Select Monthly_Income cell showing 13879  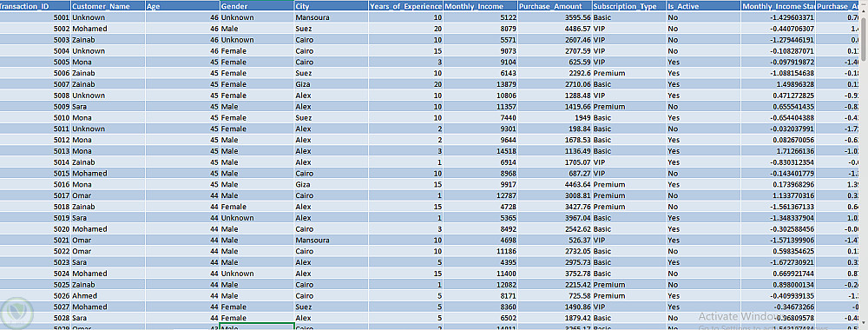480,84
